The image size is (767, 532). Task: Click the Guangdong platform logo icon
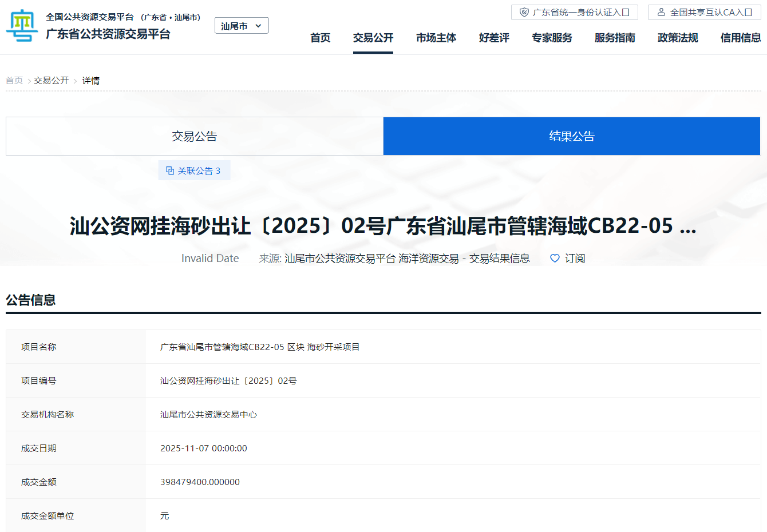(22, 26)
